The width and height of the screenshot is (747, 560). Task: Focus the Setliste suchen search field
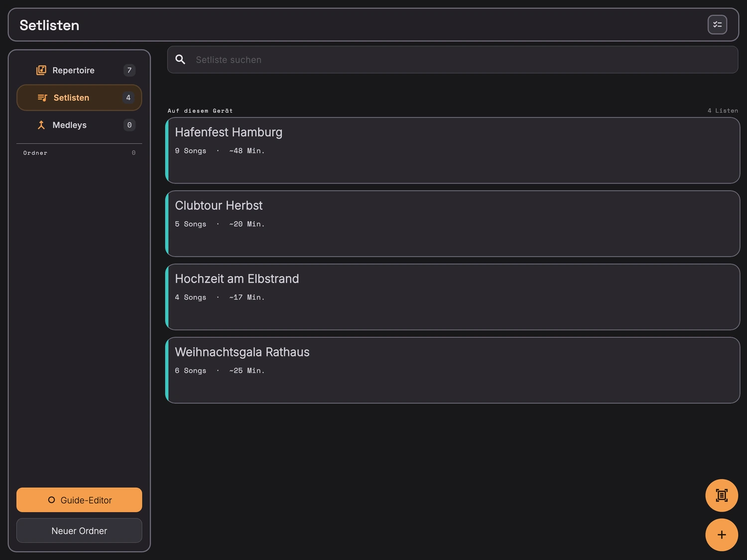click(x=453, y=60)
